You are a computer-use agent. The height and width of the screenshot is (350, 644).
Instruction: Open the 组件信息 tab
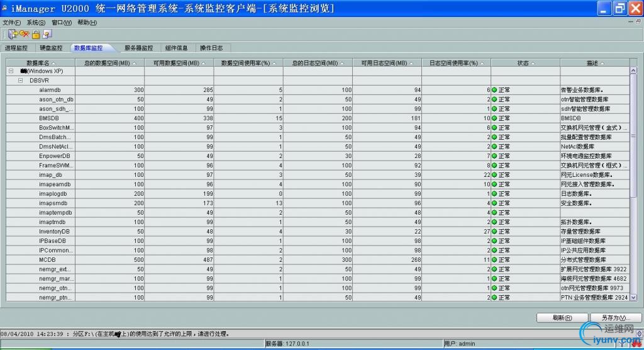click(x=177, y=48)
